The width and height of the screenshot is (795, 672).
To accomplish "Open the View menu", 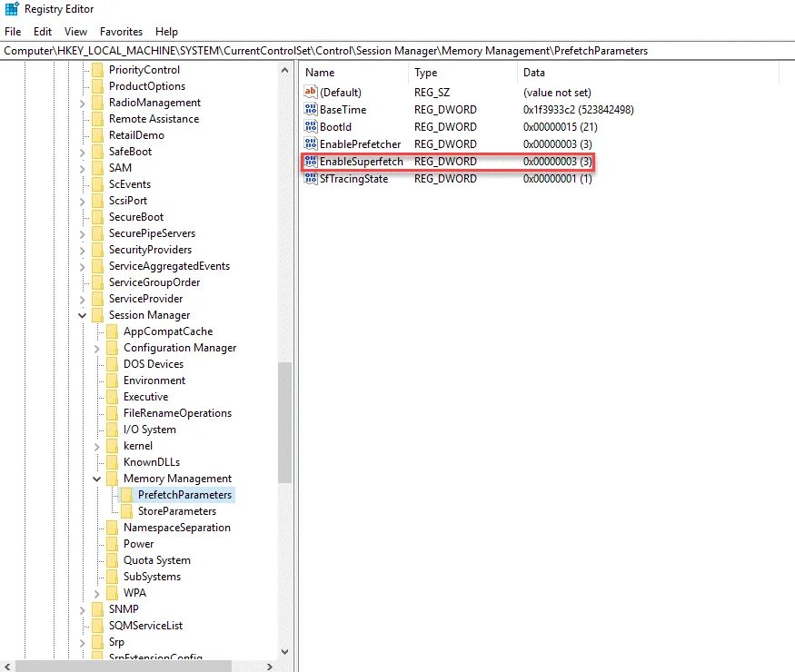I will 75,32.
